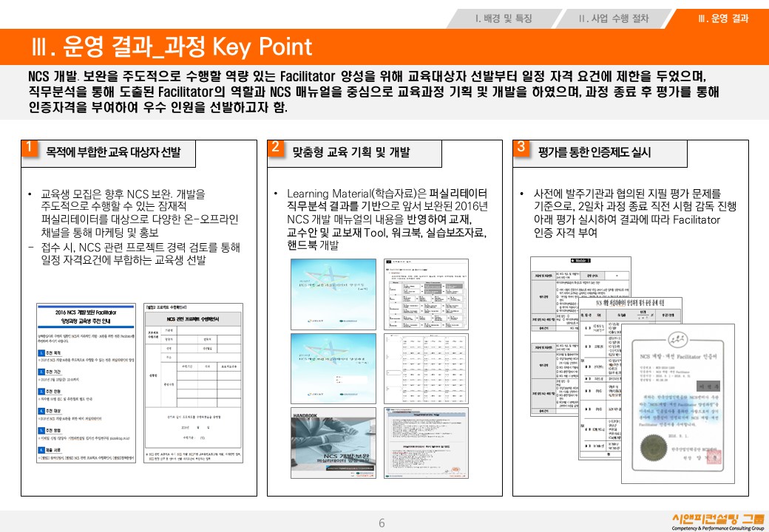Click the '목적에 부합한 교육 대상자 선발' heading
The image size is (769, 532).
pyautogui.click(x=113, y=152)
